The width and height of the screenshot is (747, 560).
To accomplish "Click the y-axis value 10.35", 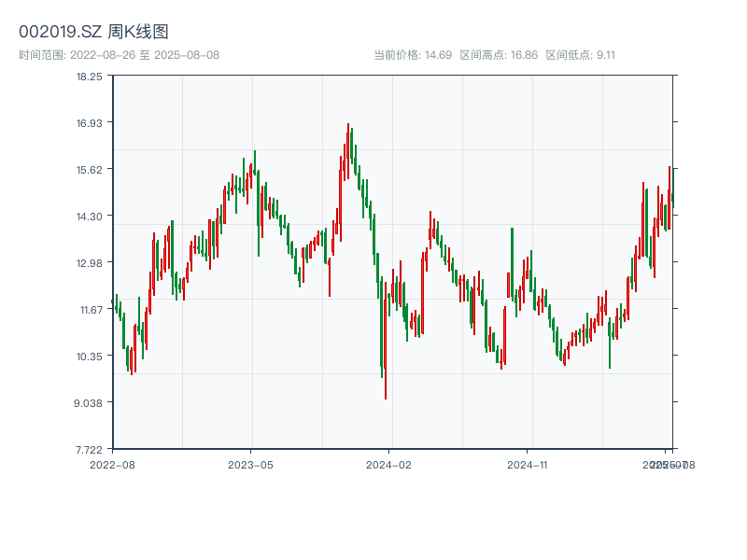I will coord(90,357).
